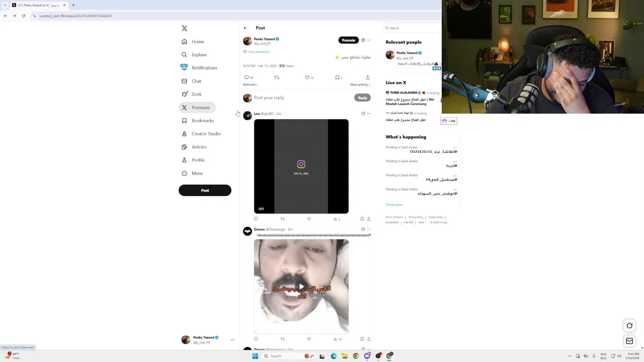Click the Terms of Service footer link
The image size is (644, 362).
click(394, 217)
